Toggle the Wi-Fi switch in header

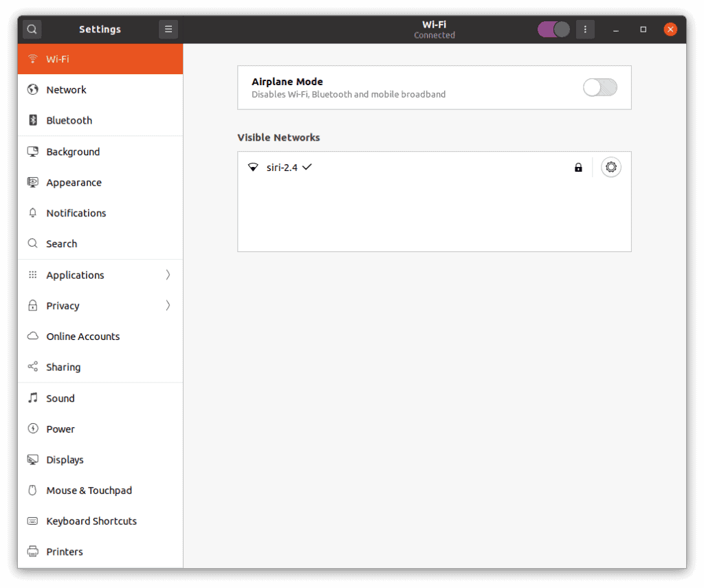click(553, 30)
